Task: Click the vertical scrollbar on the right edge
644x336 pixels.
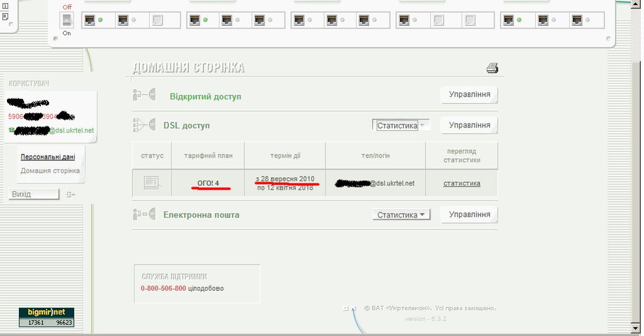Action: click(637, 189)
